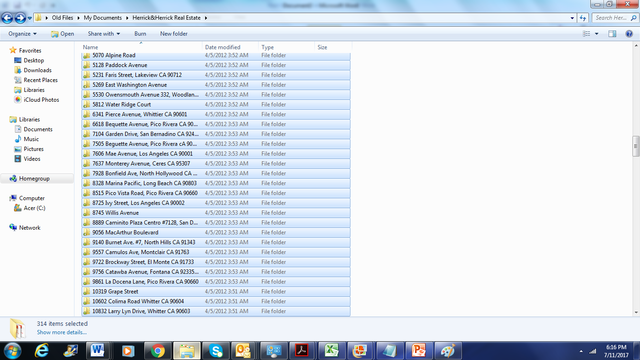Viewport: 640px width, 360px height.
Task: Open the recent pages dropdown beside Forward
Action: [x=29, y=18]
